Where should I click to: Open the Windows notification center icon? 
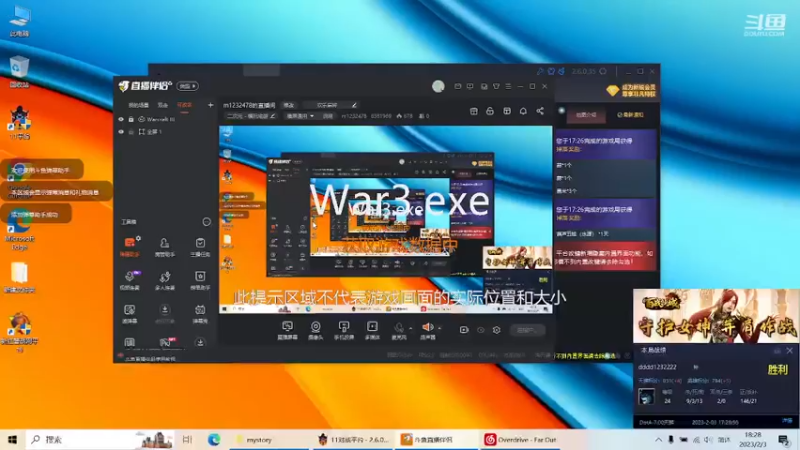[x=784, y=439]
